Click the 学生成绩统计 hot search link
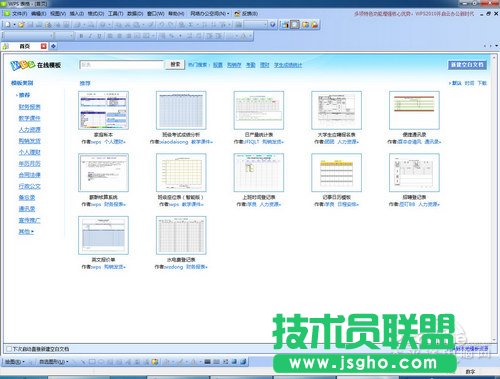500x379 pixels. click(288, 65)
